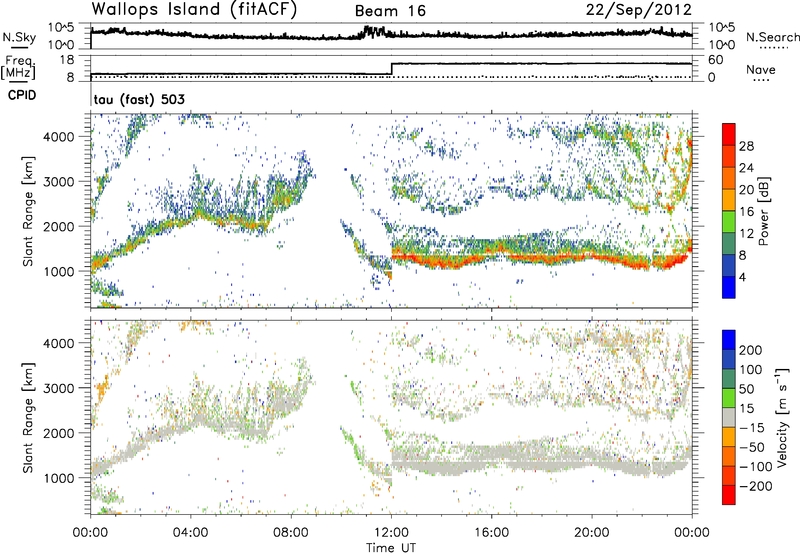
Task: Click the red bottom of the Velocity color bar
Action: coord(729,495)
